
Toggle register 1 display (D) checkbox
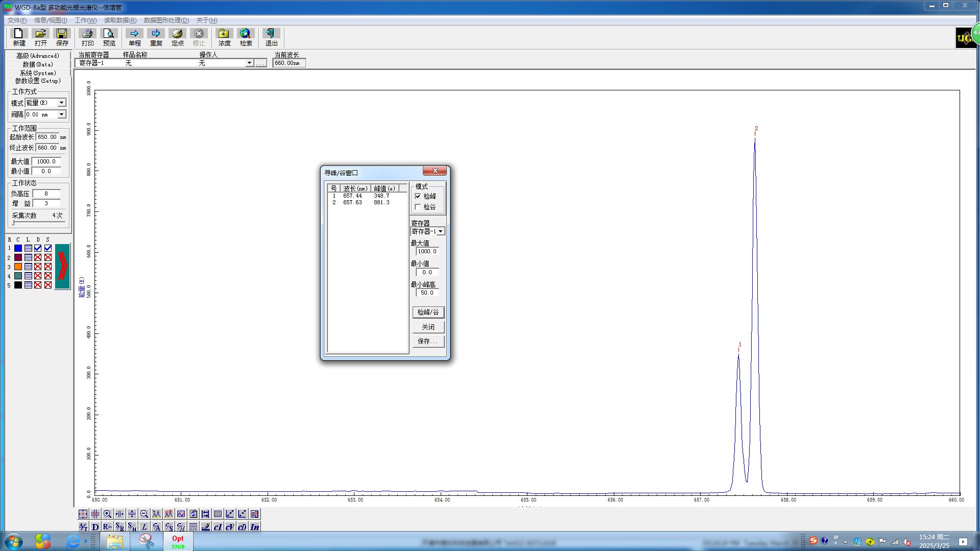coord(38,248)
